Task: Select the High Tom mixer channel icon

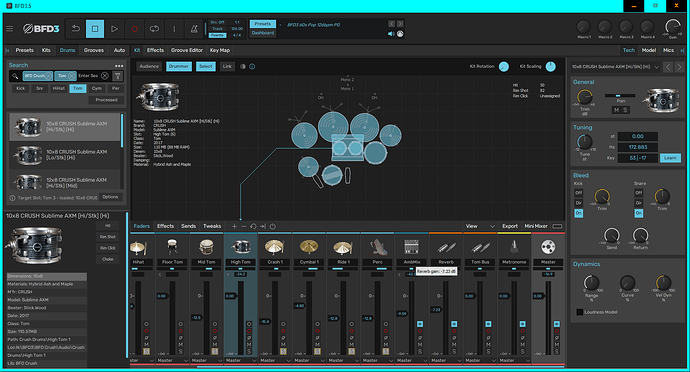Action: click(241, 247)
